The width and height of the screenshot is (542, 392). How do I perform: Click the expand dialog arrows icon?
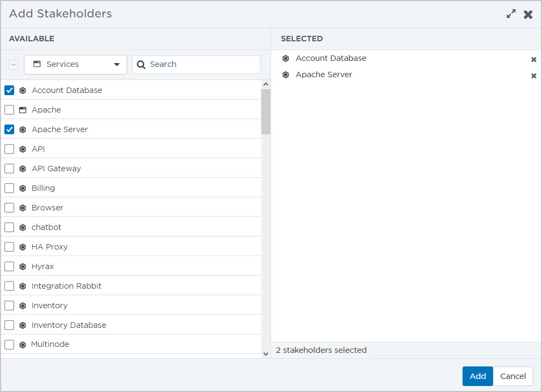coord(511,14)
